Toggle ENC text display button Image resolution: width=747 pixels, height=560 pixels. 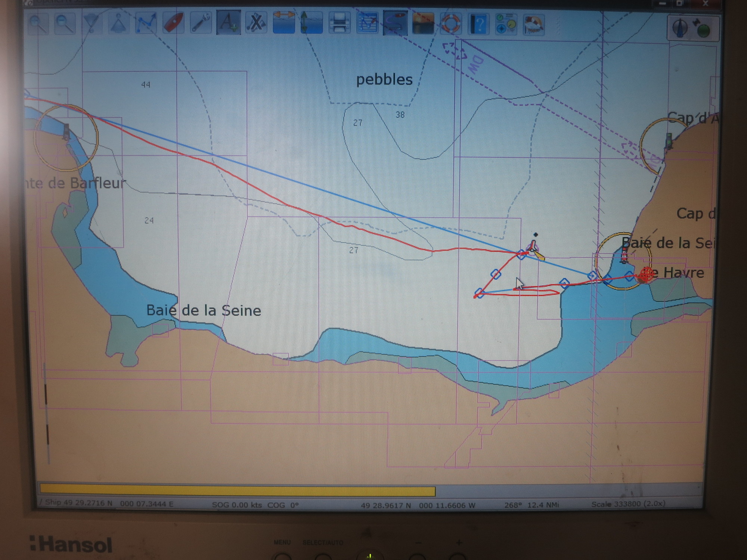[x=228, y=23]
